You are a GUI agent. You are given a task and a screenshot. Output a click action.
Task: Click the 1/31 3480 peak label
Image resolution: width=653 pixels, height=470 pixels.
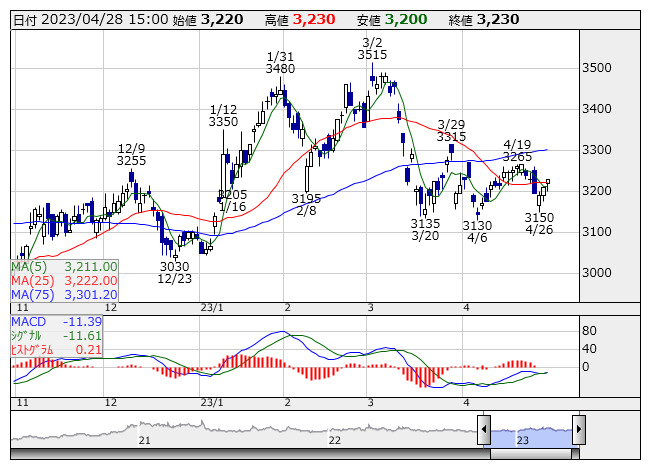point(280,62)
